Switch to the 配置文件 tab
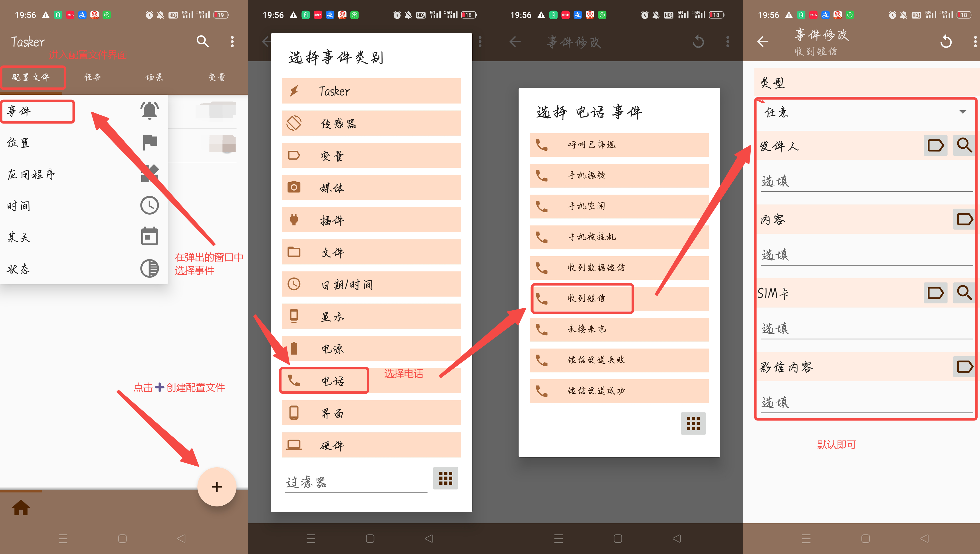The image size is (980, 554). tap(31, 77)
